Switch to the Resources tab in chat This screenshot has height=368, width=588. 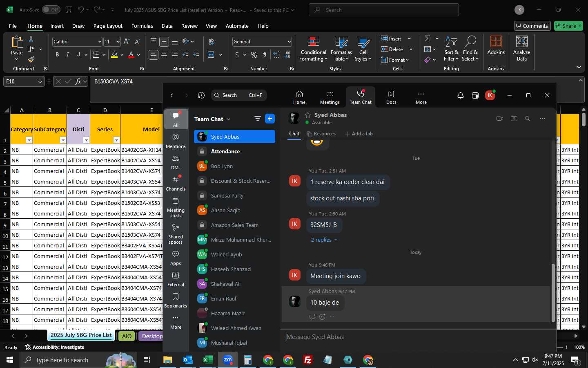321,134
